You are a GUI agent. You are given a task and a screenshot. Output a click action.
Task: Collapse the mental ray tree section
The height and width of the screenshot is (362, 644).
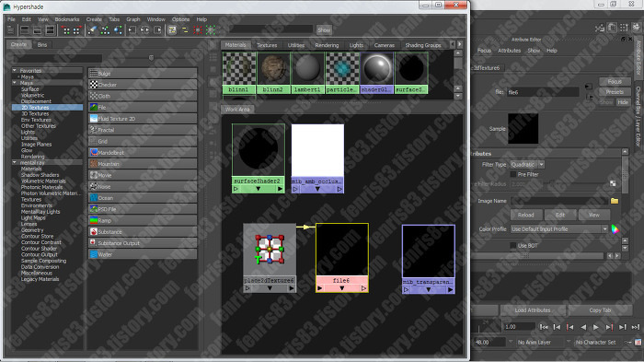[x=15, y=162]
